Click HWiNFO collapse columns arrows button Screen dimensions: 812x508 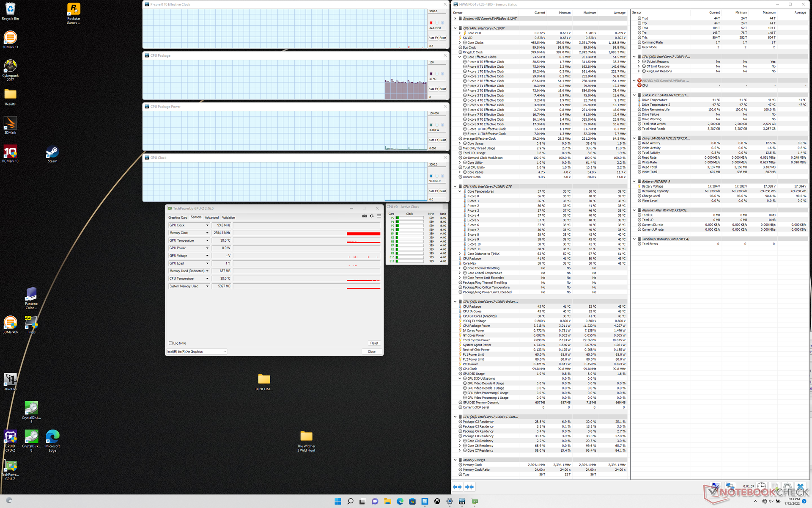(469, 487)
